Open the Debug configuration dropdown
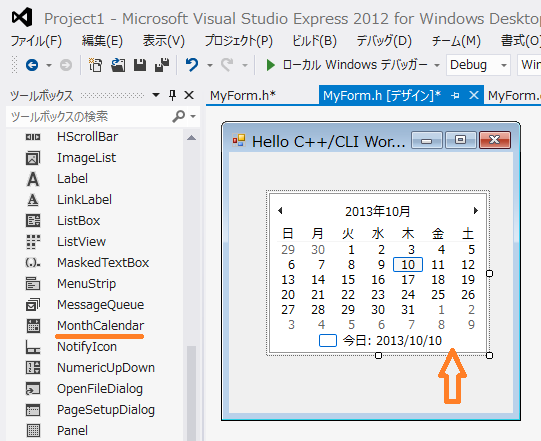 click(478, 65)
